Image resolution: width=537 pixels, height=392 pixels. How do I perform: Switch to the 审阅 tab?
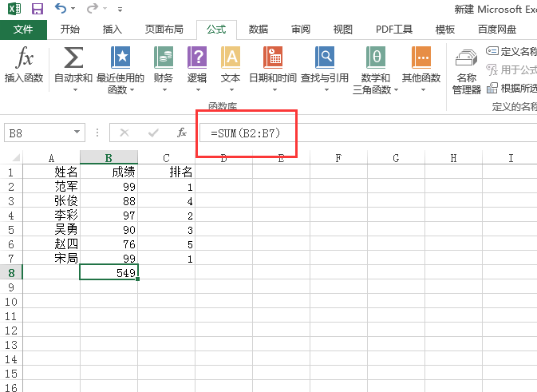pyautogui.click(x=300, y=30)
